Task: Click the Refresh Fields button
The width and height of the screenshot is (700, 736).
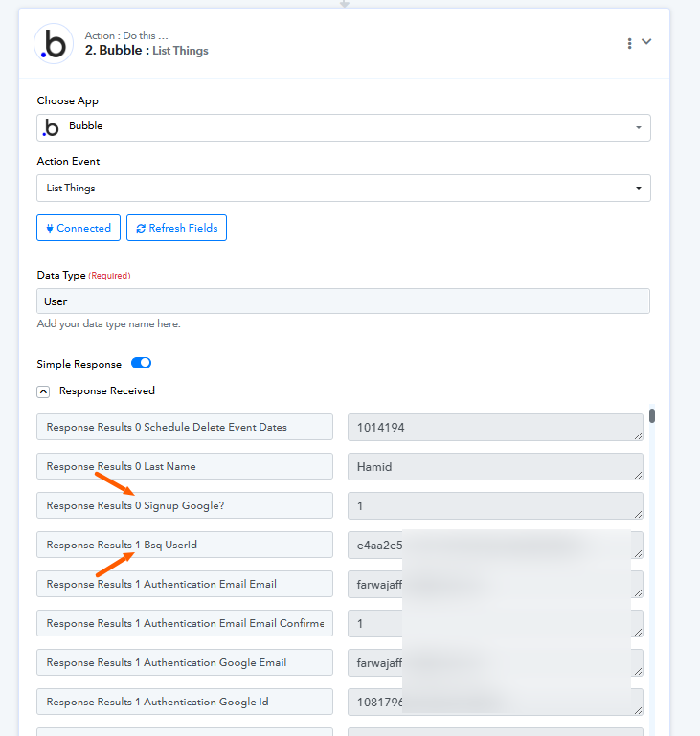Action: coord(176,228)
